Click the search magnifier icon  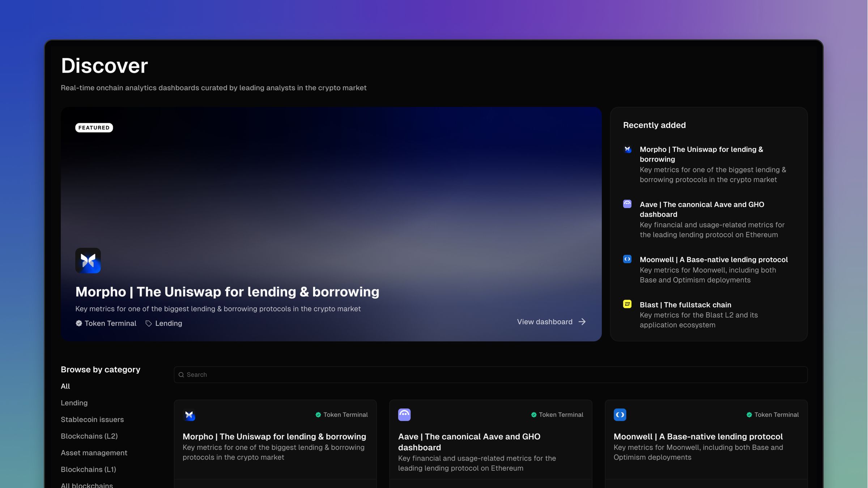[x=181, y=375]
